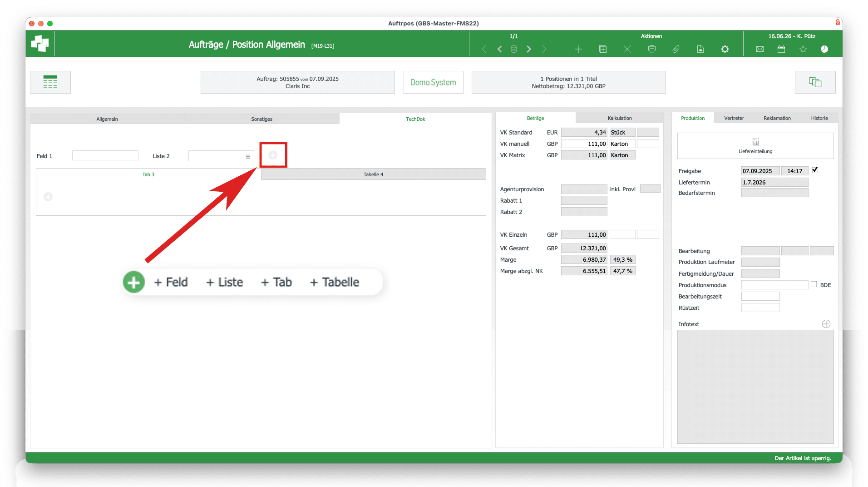Open the Reklamation tab
The width and height of the screenshot is (868, 487).
point(777,118)
